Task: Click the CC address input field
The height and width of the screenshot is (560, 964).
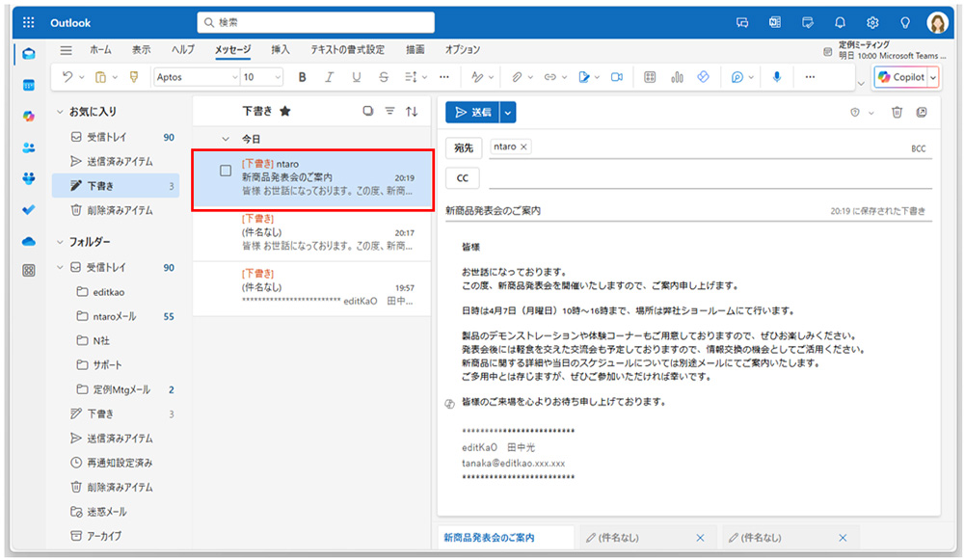Action: coord(710,178)
